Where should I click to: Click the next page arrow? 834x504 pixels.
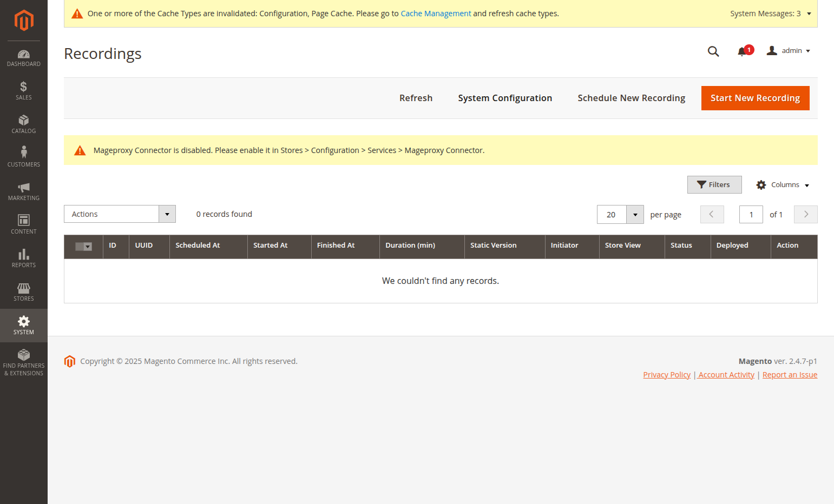(x=805, y=215)
